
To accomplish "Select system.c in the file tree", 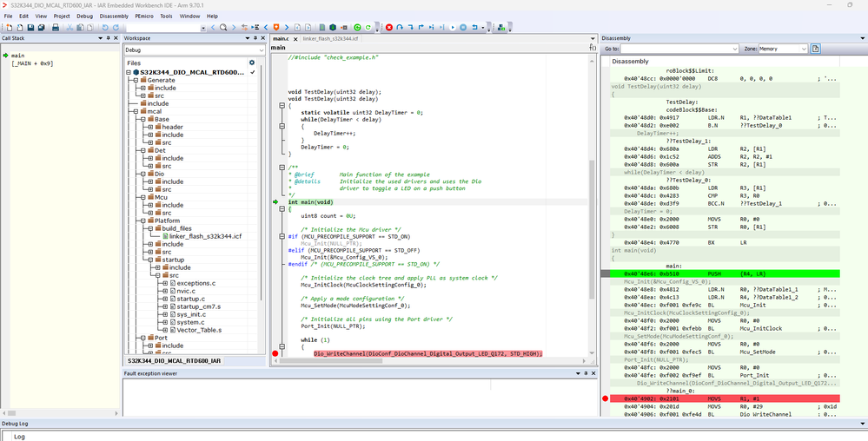I will [189, 322].
